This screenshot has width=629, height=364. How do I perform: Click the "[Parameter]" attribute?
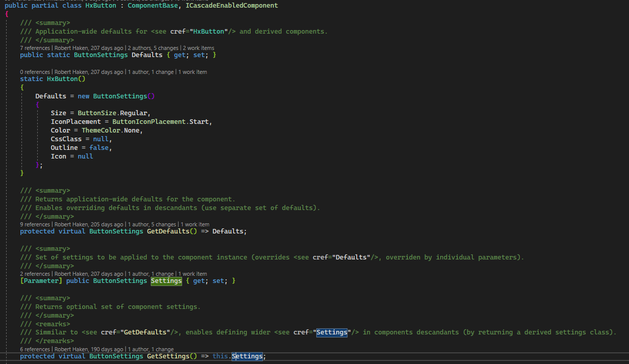(x=41, y=281)
